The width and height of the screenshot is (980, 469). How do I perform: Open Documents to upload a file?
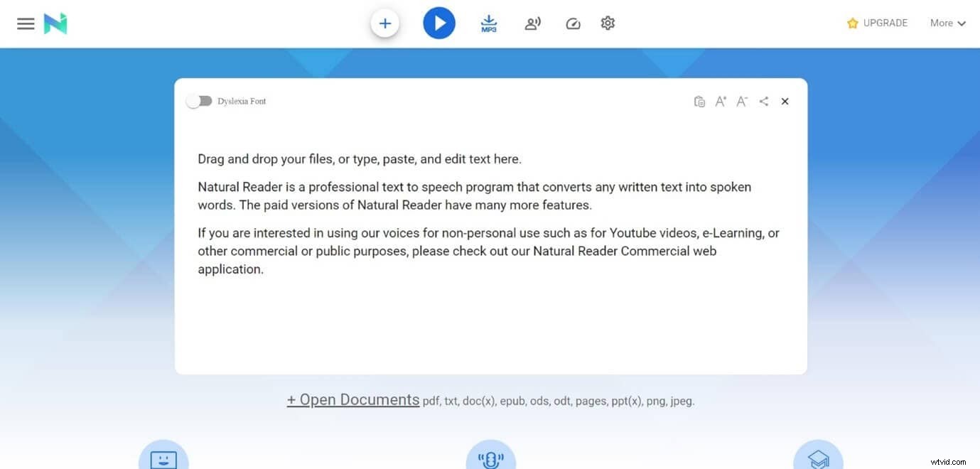pyautogui.click(x=353, y=399)
